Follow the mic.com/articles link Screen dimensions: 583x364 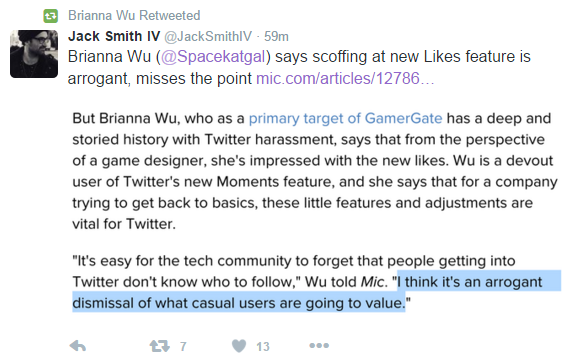point(345,78)
